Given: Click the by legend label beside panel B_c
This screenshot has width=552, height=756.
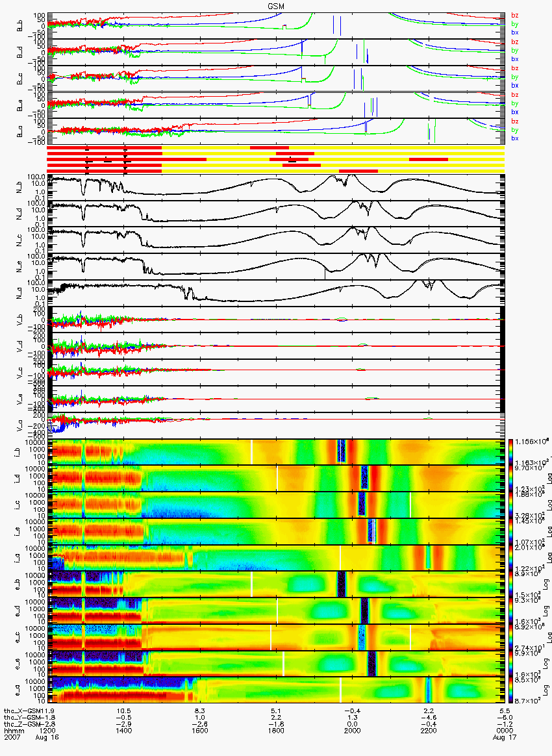Looking at the screenshot, I should (515, 77).
